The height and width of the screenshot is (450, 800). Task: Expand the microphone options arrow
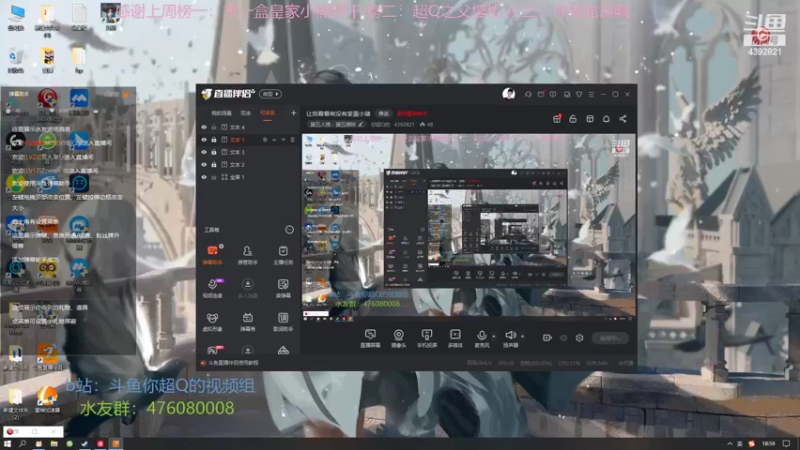coord(493,336)
